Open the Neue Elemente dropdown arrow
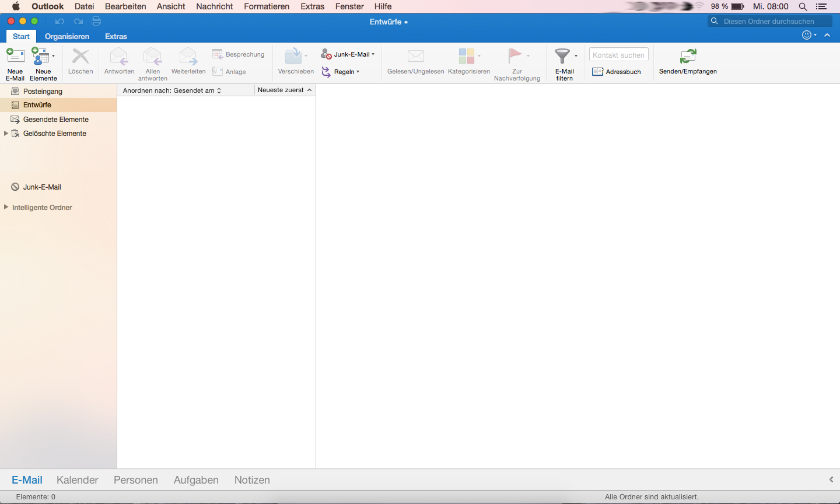The image size is (840, 504). pos(53,56)
